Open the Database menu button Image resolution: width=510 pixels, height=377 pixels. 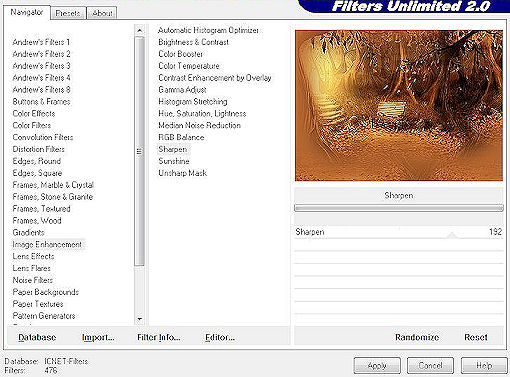(37, 337)
